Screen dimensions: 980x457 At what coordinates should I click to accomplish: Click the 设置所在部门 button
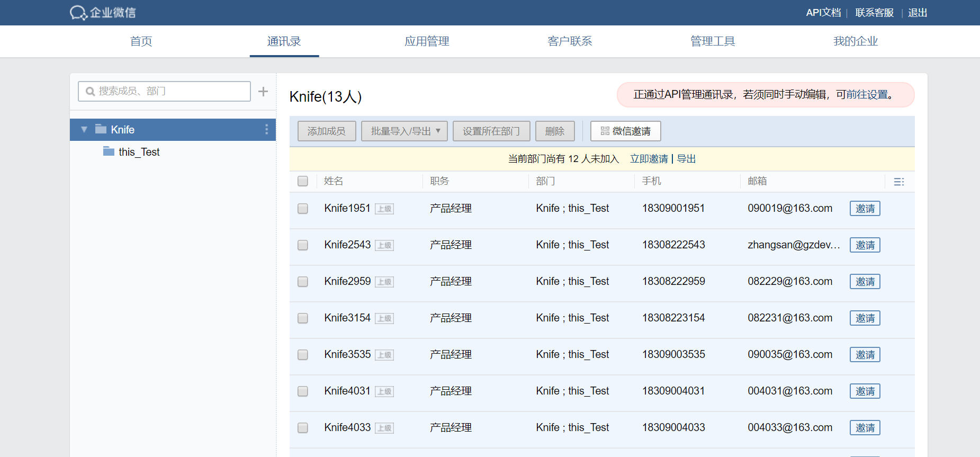point(491,131)
